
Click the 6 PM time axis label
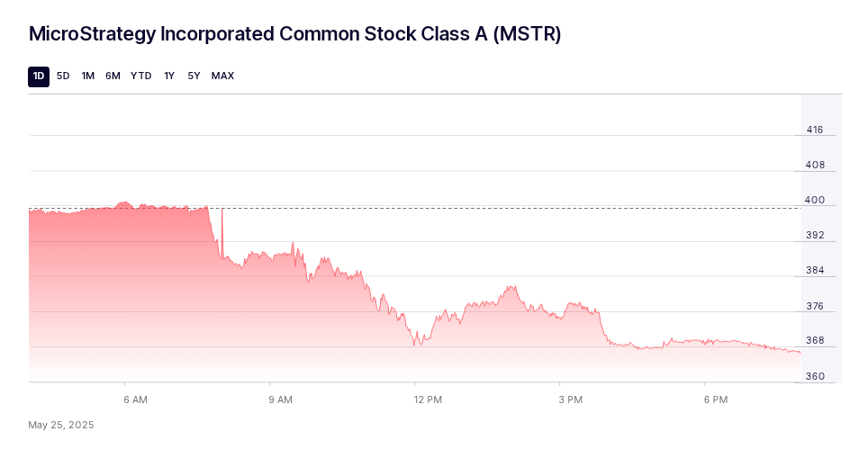[715, 400]
